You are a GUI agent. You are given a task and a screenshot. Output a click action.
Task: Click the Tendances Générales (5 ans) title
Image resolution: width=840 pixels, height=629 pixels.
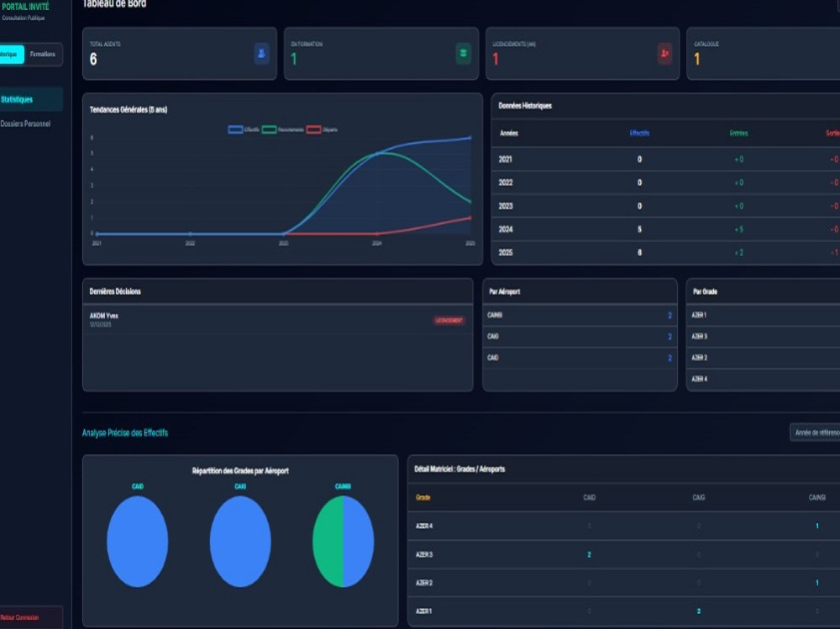(129, 110)
